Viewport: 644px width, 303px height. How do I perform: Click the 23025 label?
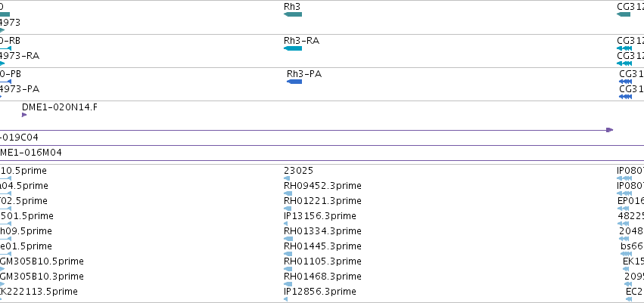click(298, 171)
